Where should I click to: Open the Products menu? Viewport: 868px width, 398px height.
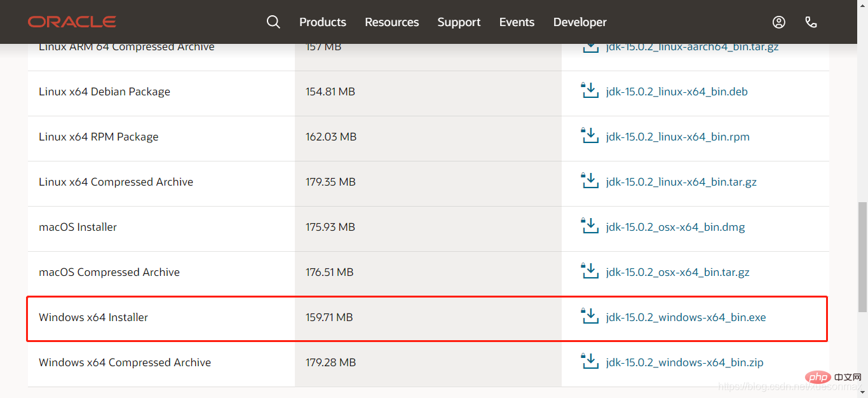[x=323, y=22]
